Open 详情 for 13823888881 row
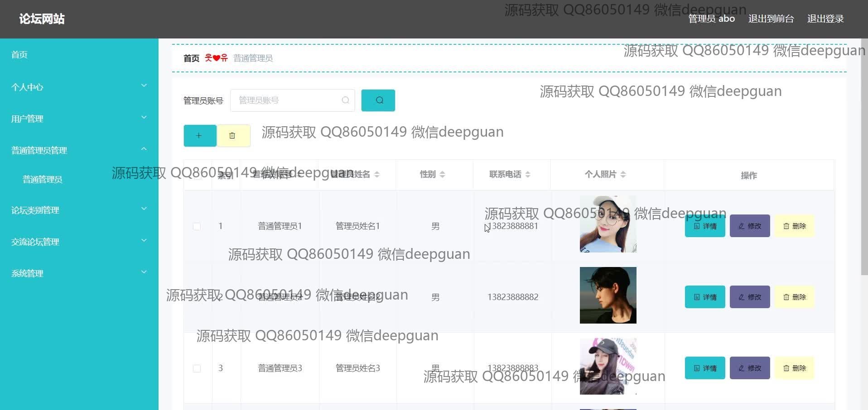Viewport: 868px width, 410px height. pyautogui.click(x=705, y=226)
